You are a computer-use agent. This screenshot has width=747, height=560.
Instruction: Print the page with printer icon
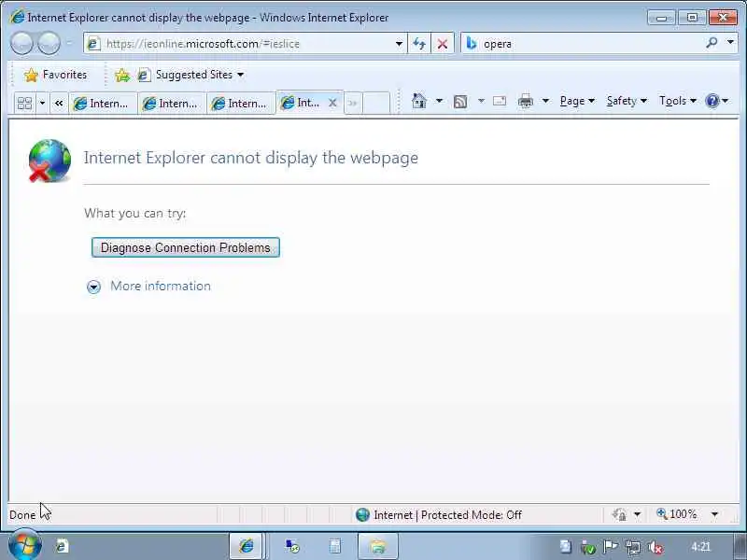click(526, 101)
